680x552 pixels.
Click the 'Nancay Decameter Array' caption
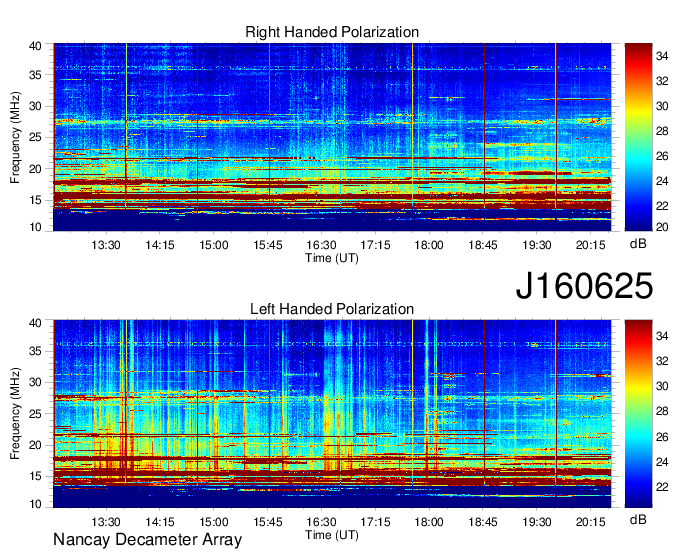(x=147, y=540)
